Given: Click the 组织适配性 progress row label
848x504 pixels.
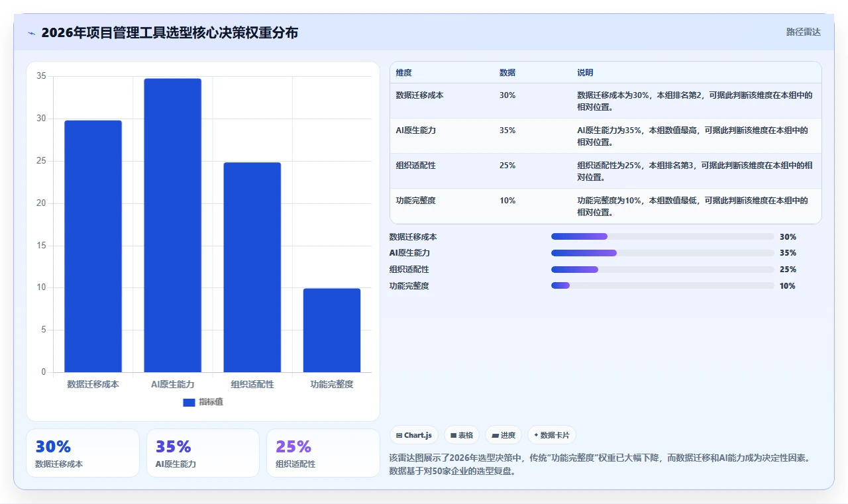Looking at the screenshot, I should [409, 270].
